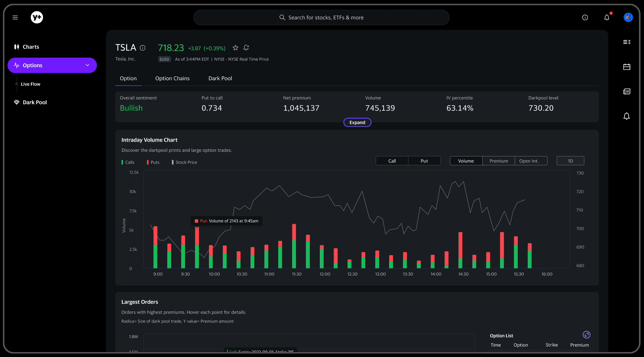This screenshot has height=357, width=644.
Task: Expand the Option List panel icon
Action: [x=587, y=335]
